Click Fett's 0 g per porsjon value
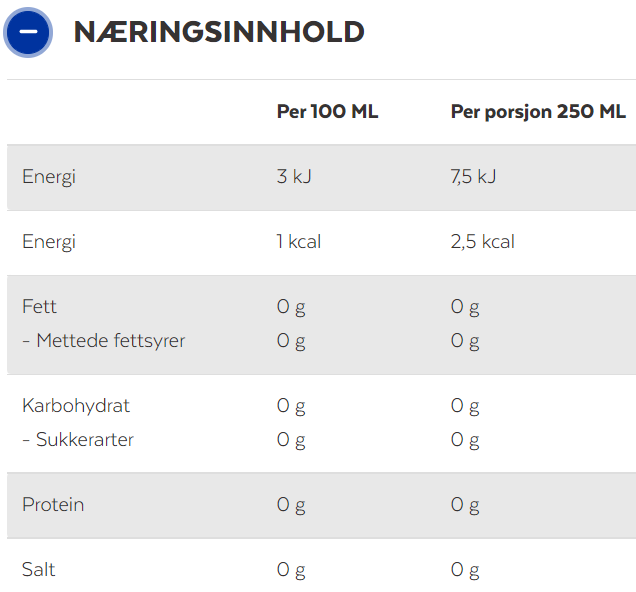 point(465,307)
